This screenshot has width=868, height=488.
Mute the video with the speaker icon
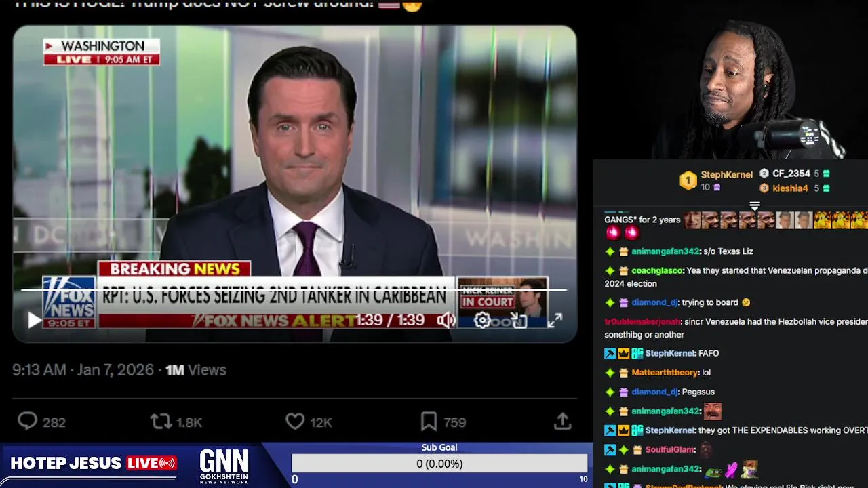pos(446,320)
